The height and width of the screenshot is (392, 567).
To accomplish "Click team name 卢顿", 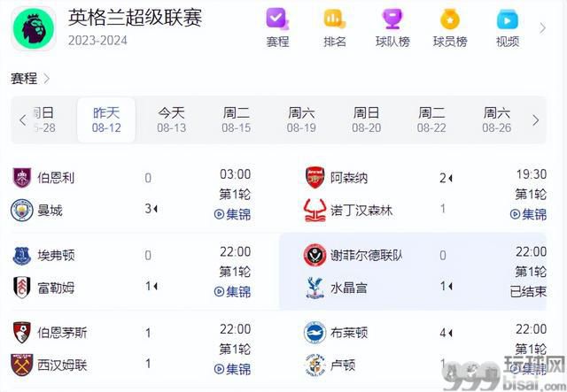I will point(343,365).
